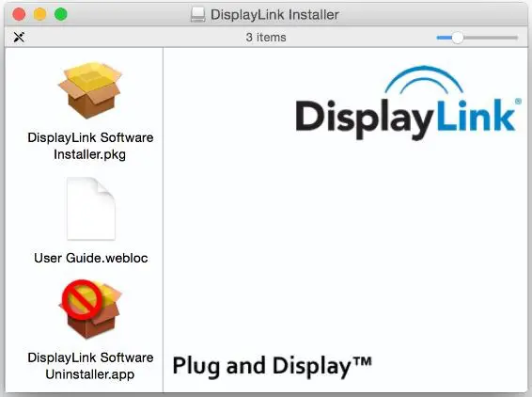Close the window with the red button
This screenshot has width=532, height=397.
19,14
